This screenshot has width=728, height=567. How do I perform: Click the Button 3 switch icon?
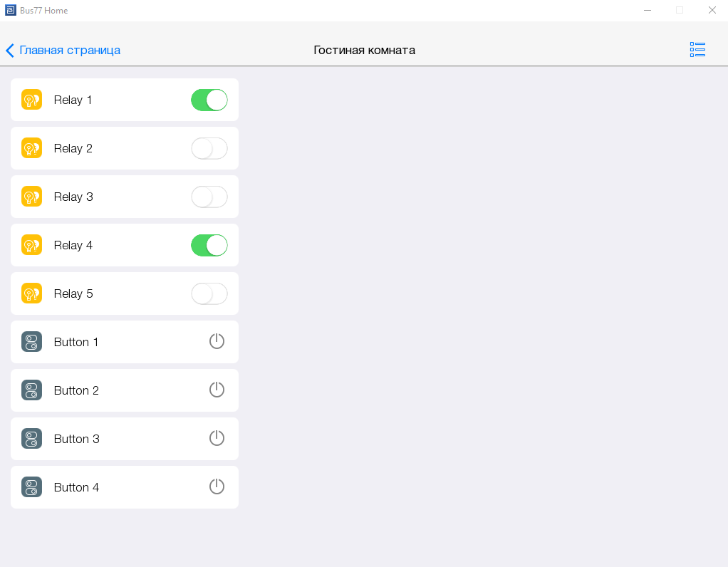[31, 439]
